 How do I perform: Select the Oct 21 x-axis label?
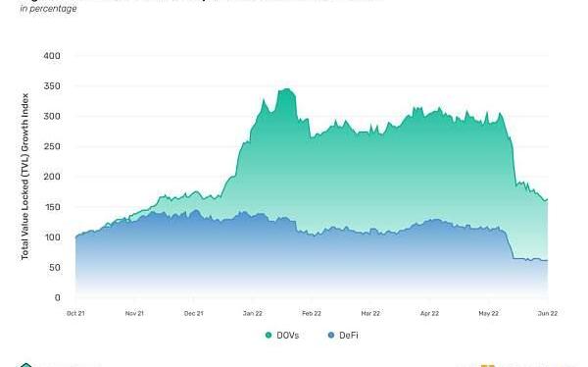point(75,313)
